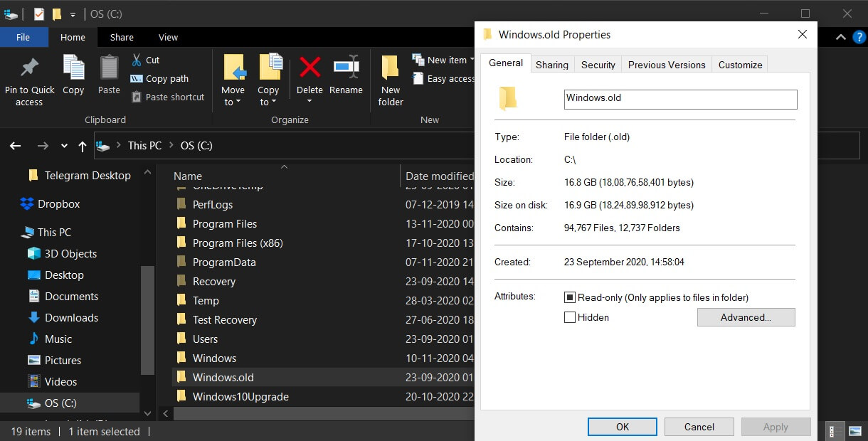Viewport: 868px width, 441px height.
Task: Confirm properties with OK
Action: (623, 427)
